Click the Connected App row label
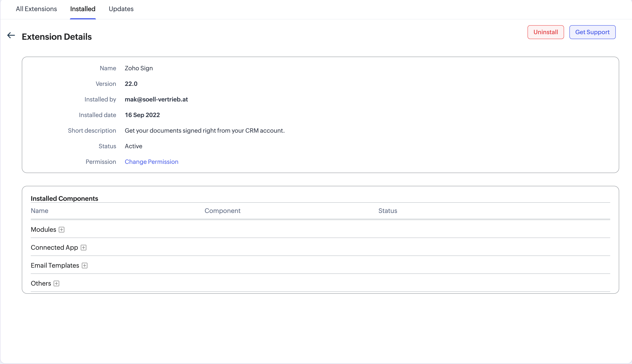 pyautogui.click(x=54, y=248)
